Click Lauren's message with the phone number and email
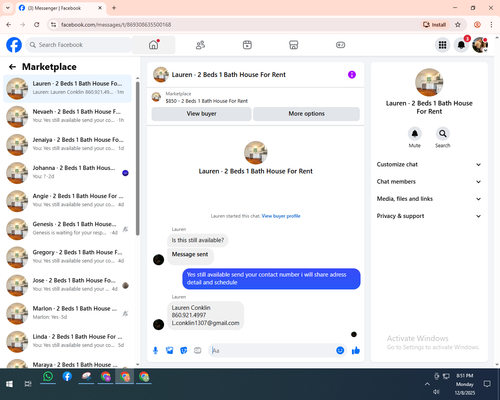Viewport: 500px width, 400px height. coord(206,315)
